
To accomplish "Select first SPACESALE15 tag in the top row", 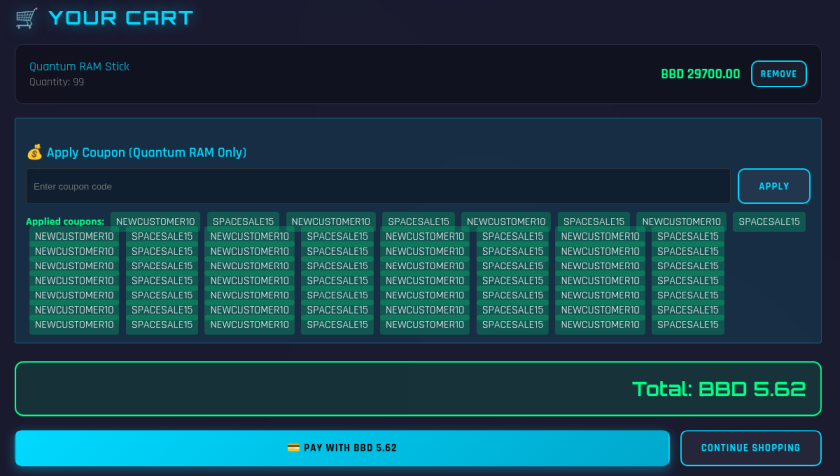I will coord(244,222).
